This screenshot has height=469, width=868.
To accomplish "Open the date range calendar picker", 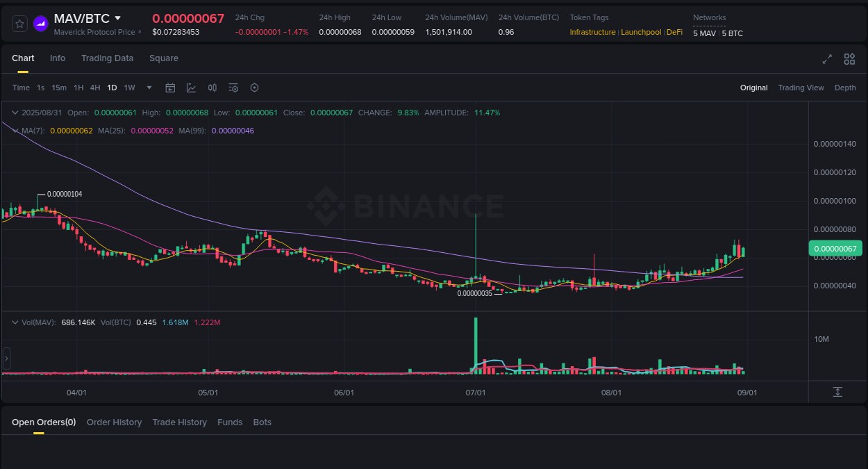I will 170,88.
